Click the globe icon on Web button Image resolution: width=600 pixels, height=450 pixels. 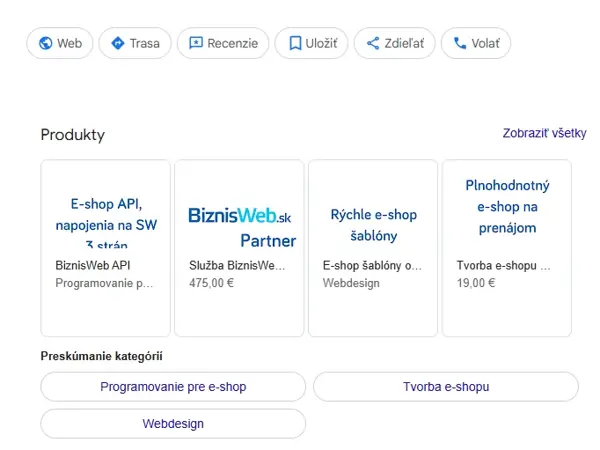point(46,43)
